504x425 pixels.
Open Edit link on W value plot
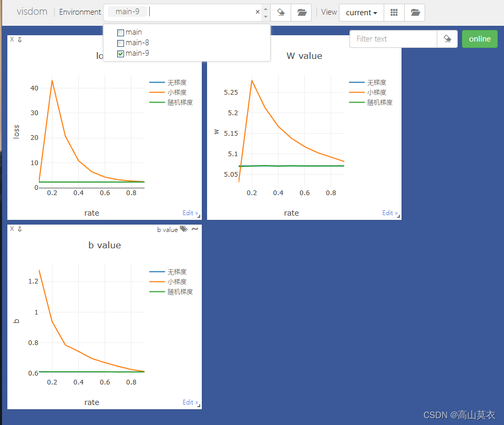tap(390, 213)
